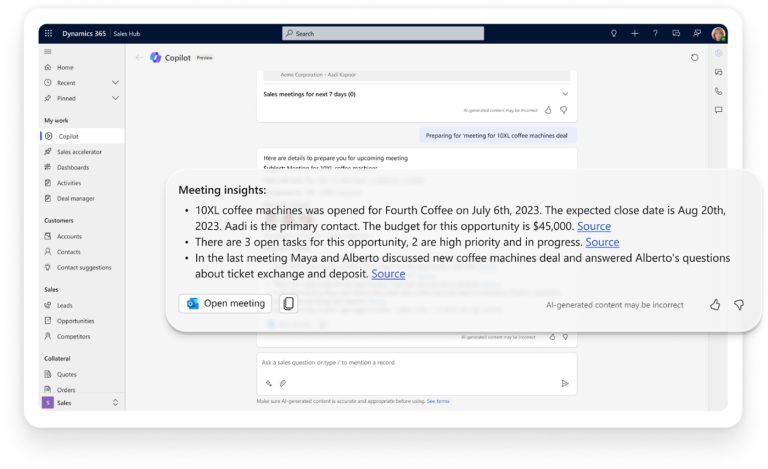
Task: Click the send arrow in chat box
Action: click(x=564, y=383)
